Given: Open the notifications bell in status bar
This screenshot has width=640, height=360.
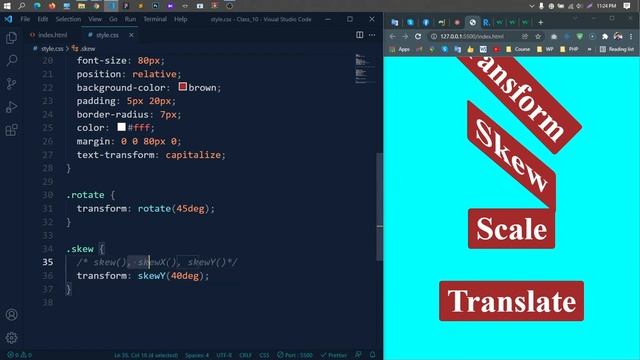Looking at the screenshot, I should [x=372, y=355].
